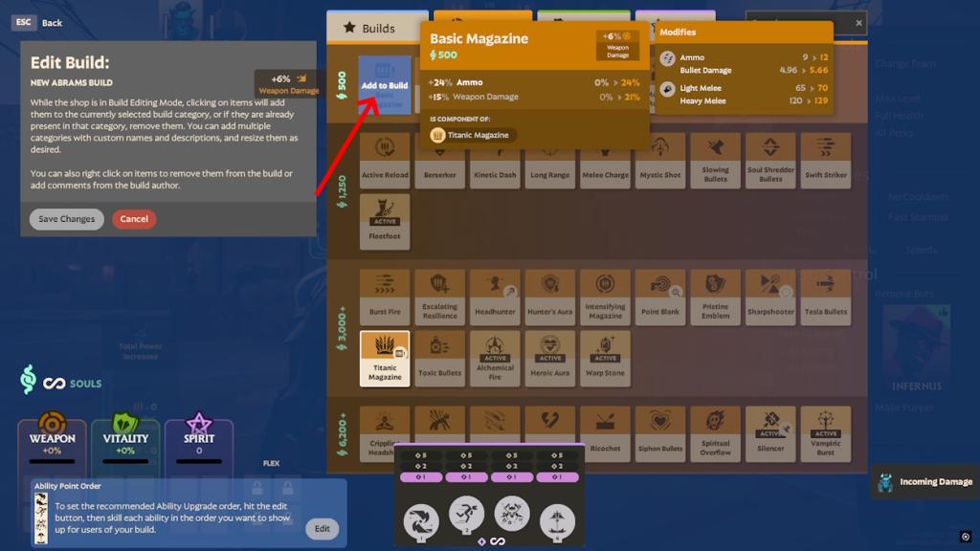Select the Headhunter item
This screenshot has width=980, height=551.
pyautogui.click(x=495, y=295)
